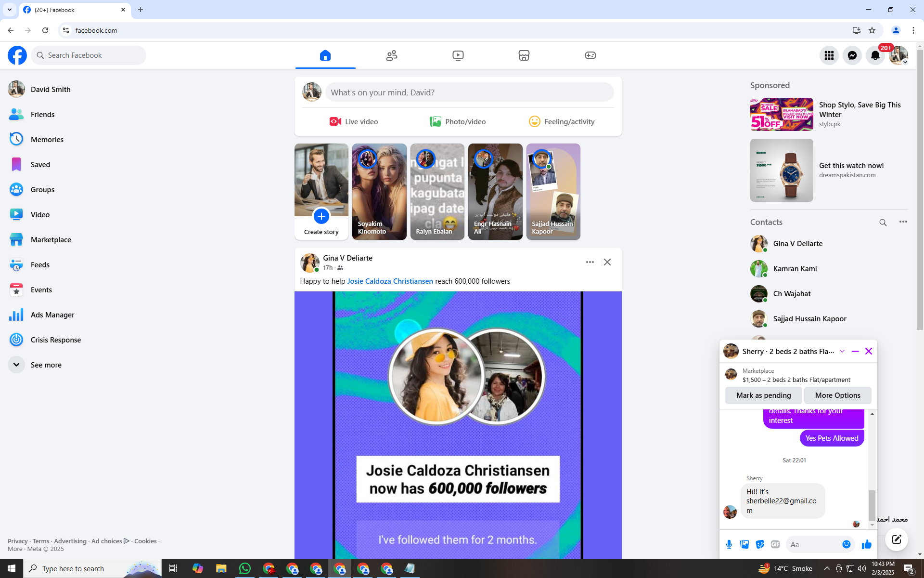Image resolution: width=924 pixels, height=578 pixels.
Task: Open the Messenger icon in top bar
Action: (x=852, y=55)
